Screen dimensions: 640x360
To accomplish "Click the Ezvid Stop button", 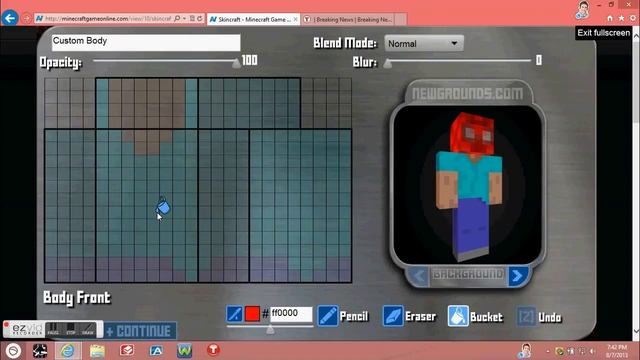I will click(71, 329).
